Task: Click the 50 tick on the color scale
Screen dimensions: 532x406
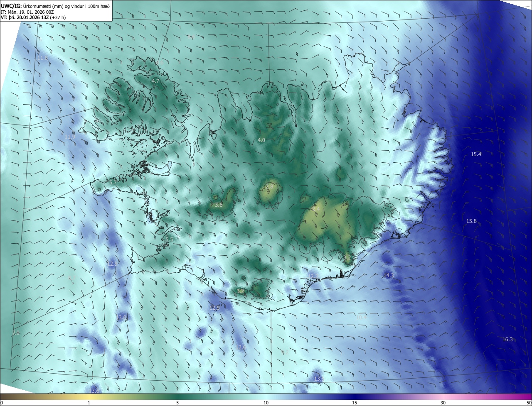Action: click(529, 403)
